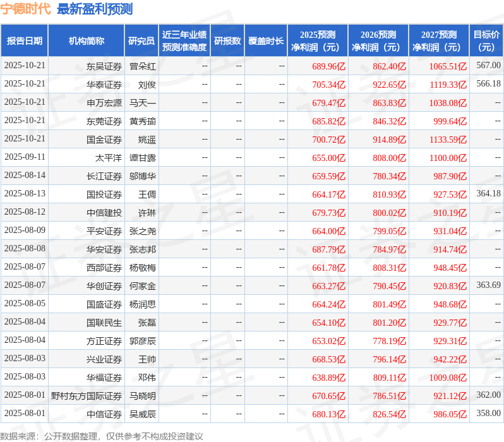Click researcher name 吴威辰
The height and width of the screenshot is (442, 504).
143,415
